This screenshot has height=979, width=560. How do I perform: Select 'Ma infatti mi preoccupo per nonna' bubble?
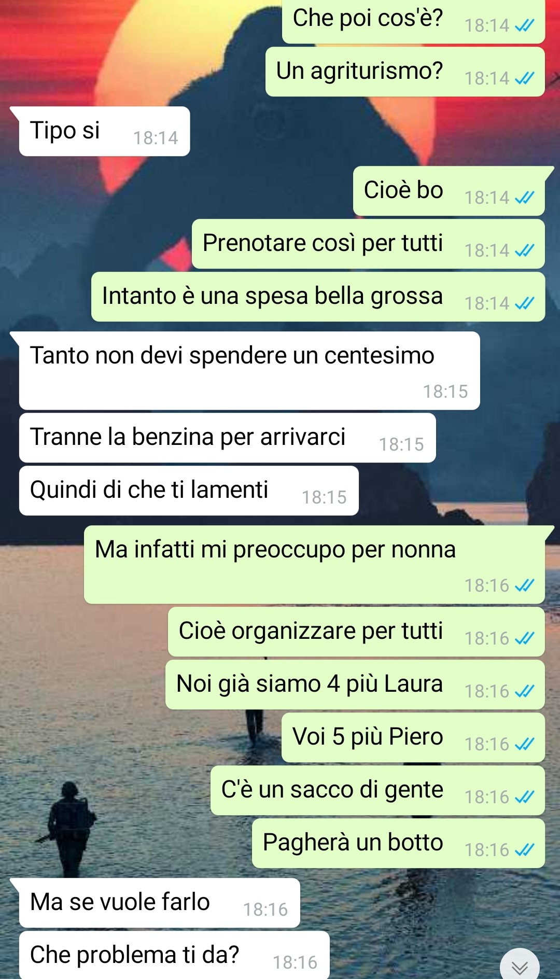314,565
